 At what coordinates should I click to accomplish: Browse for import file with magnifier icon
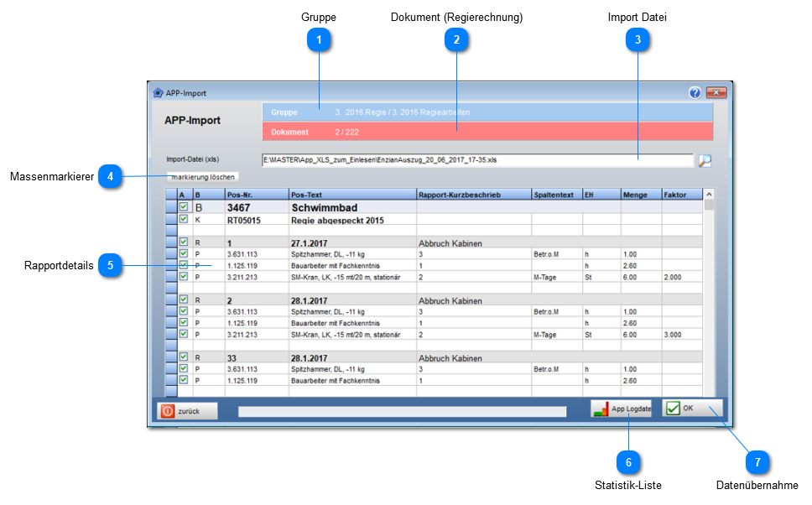[x=705, y=160]
